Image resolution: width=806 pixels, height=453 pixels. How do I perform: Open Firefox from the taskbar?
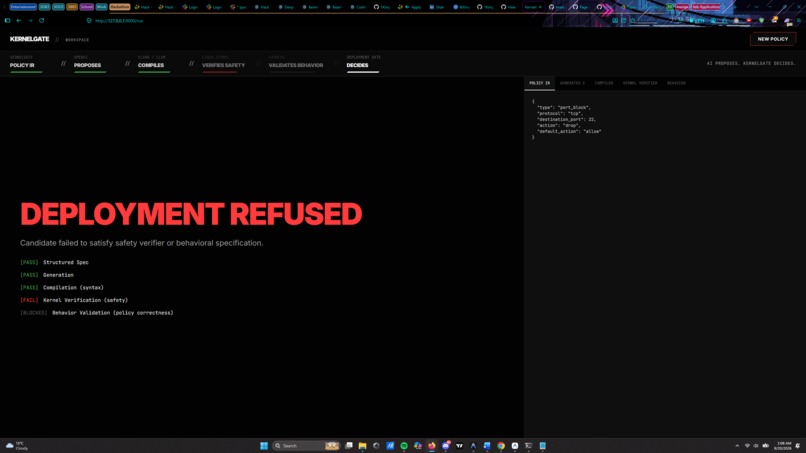(x=432, y=446)
